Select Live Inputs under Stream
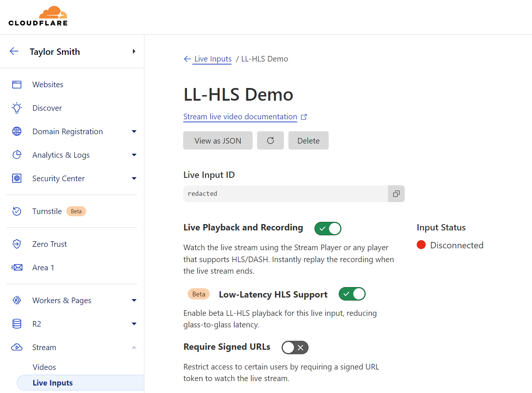The image size is (532, 393). click(80, 383)
